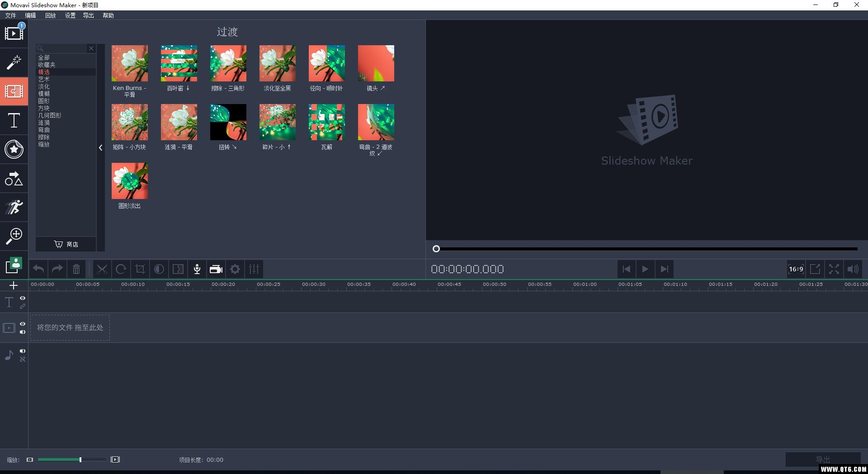This screenshot has height=474, width=868.
Task: Open the 设置 menu
Action: coord(70,15)
